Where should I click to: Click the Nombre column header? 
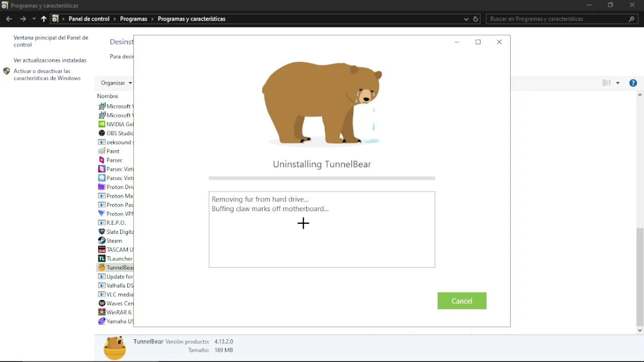click(x=108, y=96)
